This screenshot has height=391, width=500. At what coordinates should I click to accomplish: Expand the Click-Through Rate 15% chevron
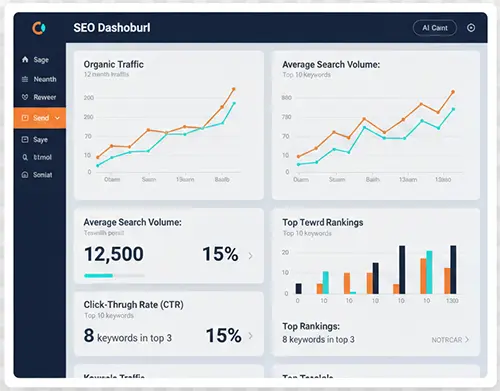click(250, 336)
